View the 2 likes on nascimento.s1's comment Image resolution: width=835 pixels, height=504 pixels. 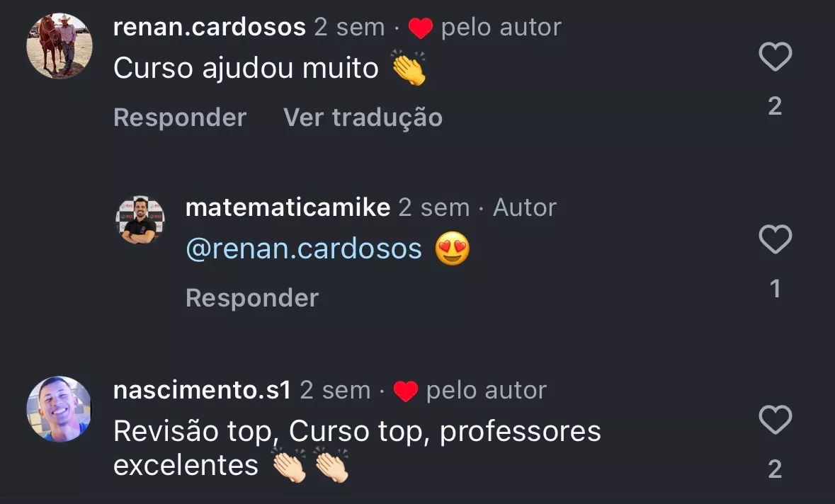[775, 469]
